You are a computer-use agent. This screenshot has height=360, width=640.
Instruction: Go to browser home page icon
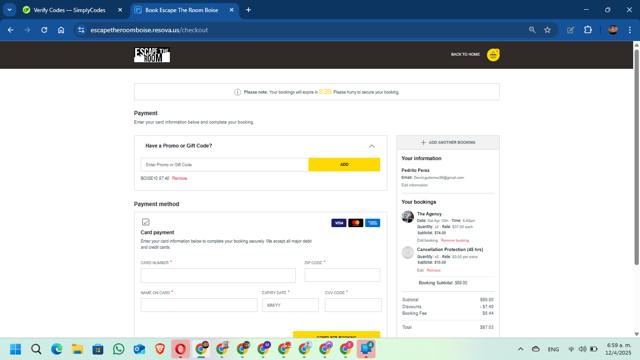coord(61,30)
